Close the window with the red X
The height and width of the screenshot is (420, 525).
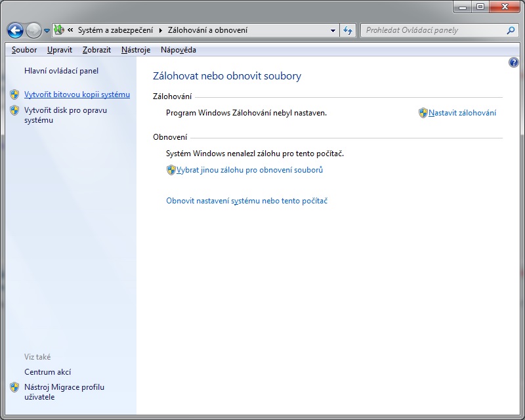point(505,7)
